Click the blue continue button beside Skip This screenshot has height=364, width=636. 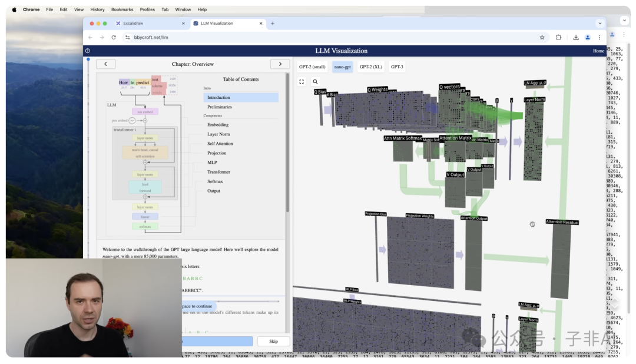coord(217,341)
